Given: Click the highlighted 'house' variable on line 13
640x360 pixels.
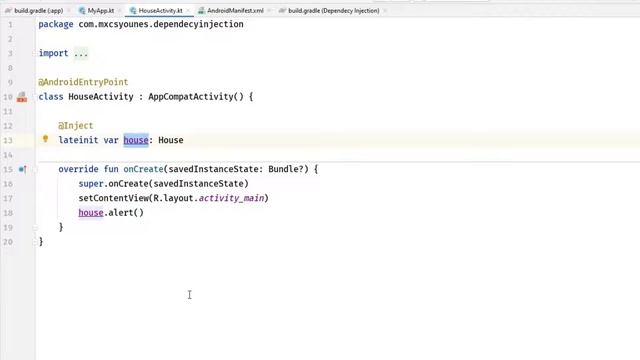Looking at the screenshot, I should click(136, 140).
